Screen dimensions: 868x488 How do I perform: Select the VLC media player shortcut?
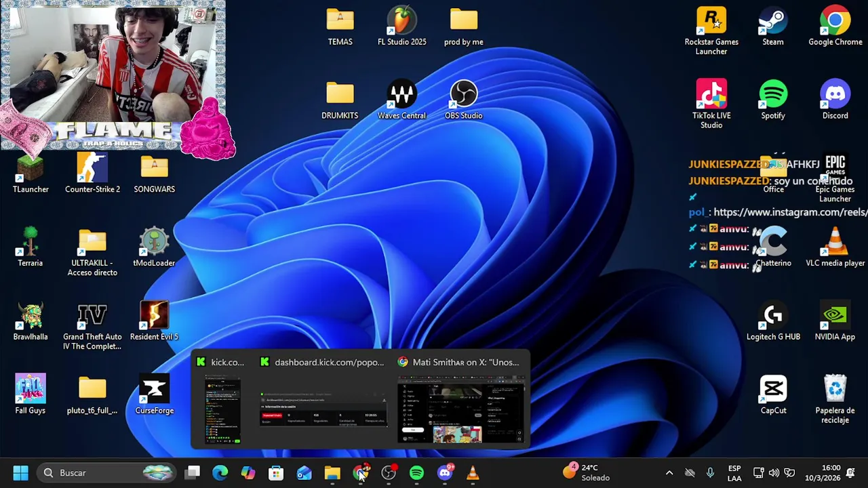(835, 248)
